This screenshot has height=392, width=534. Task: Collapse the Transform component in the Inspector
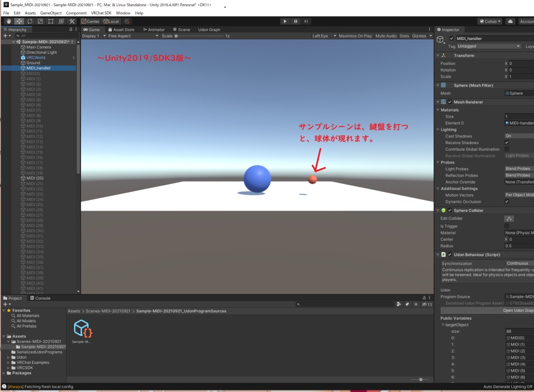pyautogui.click(x=438, y=55)
